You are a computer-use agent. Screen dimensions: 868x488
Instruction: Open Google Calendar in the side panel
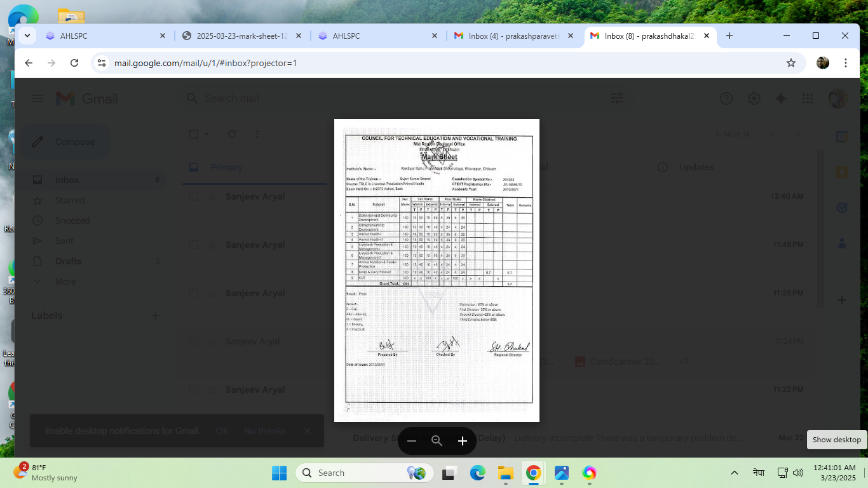(x=842, y=137)
